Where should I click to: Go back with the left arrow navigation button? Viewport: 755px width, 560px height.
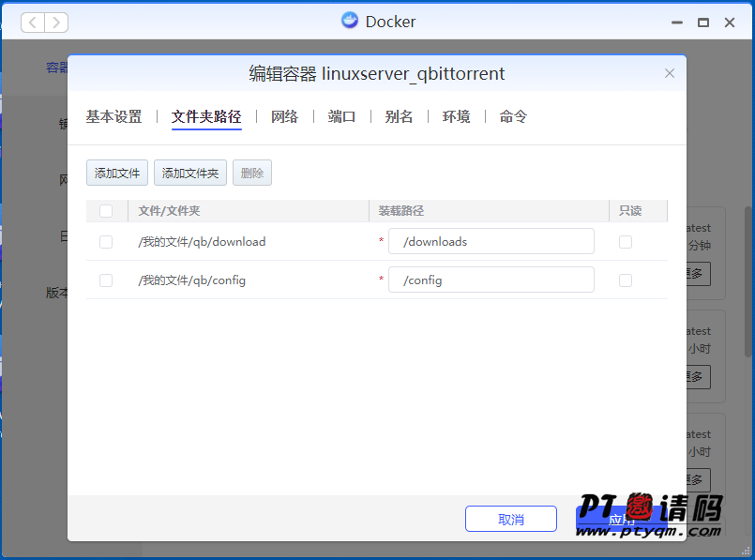(33, 23)
